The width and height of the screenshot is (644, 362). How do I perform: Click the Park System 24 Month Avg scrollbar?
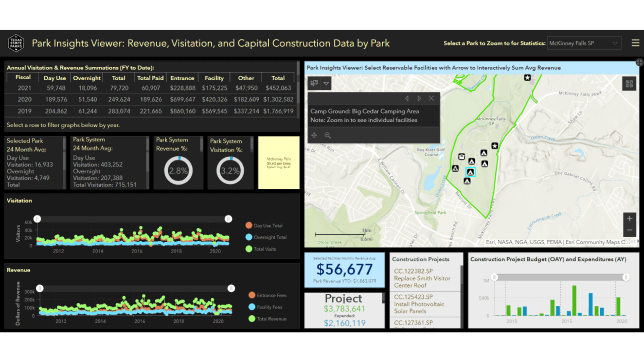pyautogui.click(x=147, y=163)
